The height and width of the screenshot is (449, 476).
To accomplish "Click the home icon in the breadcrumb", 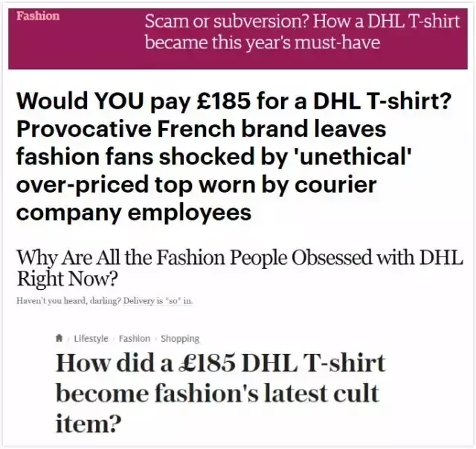I will (59, 338).
